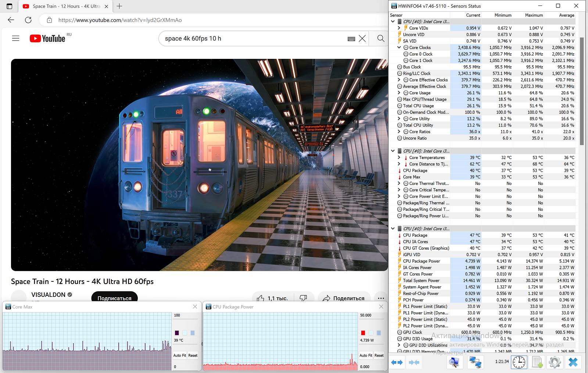Expand the Core Distance to Tj row

399,164
